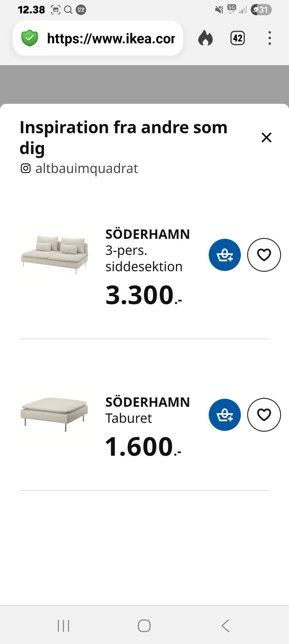Open the browser three-dot menu
Image resolution: width=289 pixels, height=644 pixels.
click(x=269, y=38)
